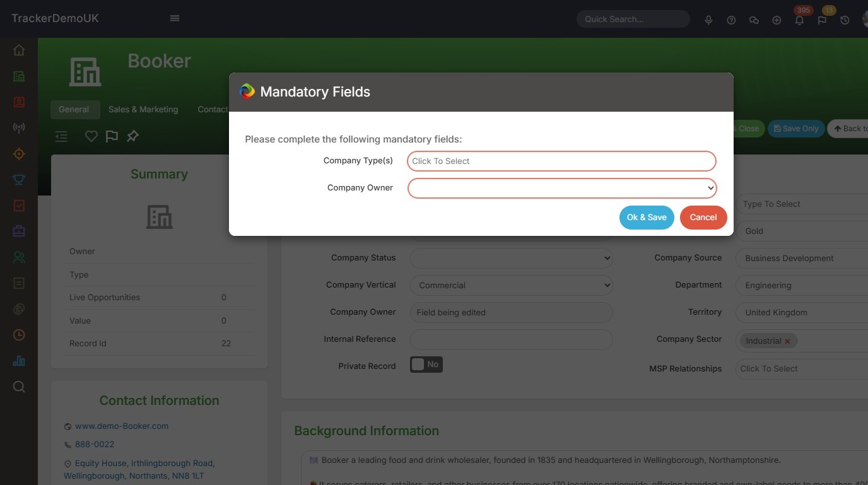
Task: Activate the microphone voice search icon
Action: (708, 20)
